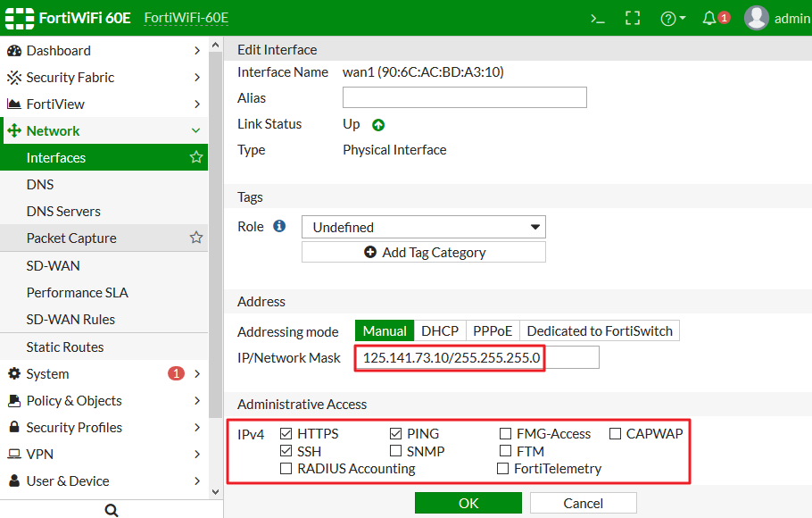
Task: Enable the FTM checkbox
Action: pyautogui.click(x=505, y=451)
